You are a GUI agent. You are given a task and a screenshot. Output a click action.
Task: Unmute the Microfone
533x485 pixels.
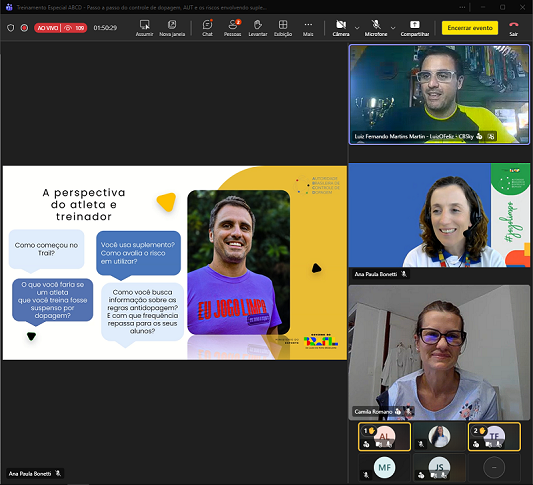click(376, 28)
